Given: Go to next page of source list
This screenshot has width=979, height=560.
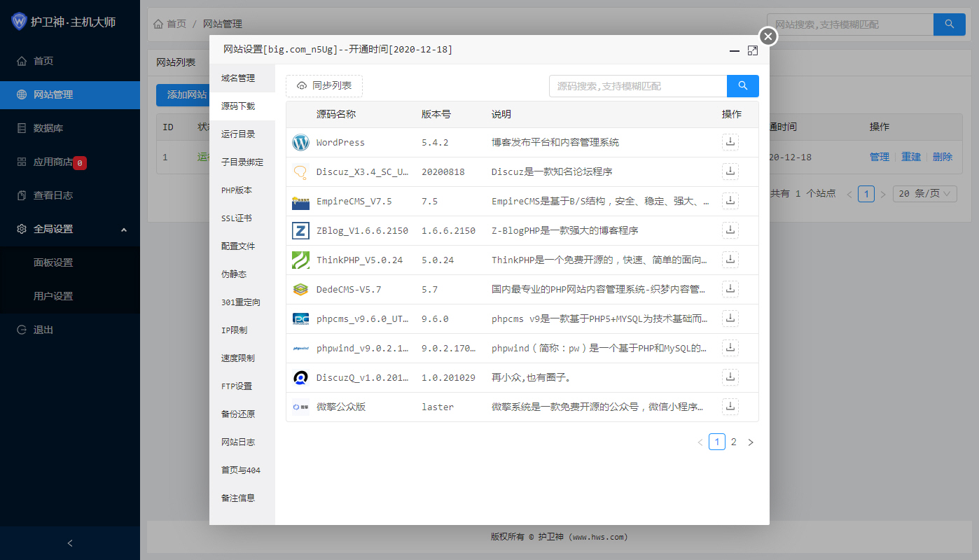Looking at the screenshot, I should pos(751,442).
